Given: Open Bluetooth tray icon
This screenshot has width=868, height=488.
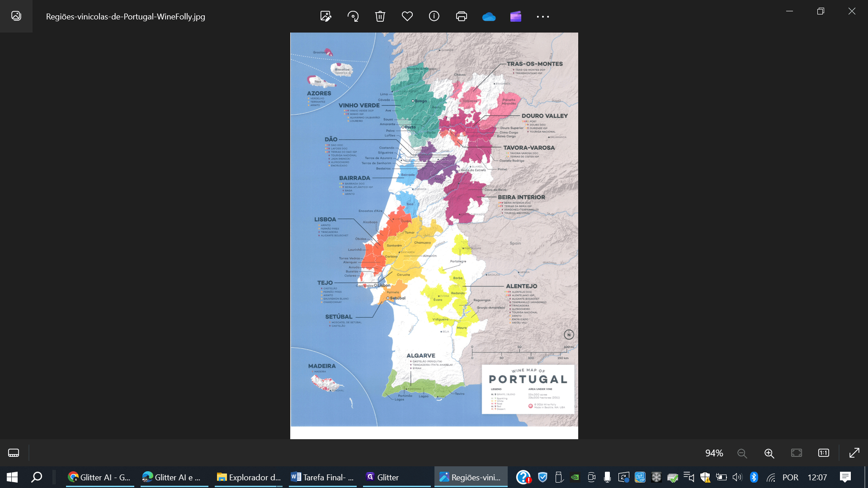Looking at the screenshot, I should coord(754,477).
